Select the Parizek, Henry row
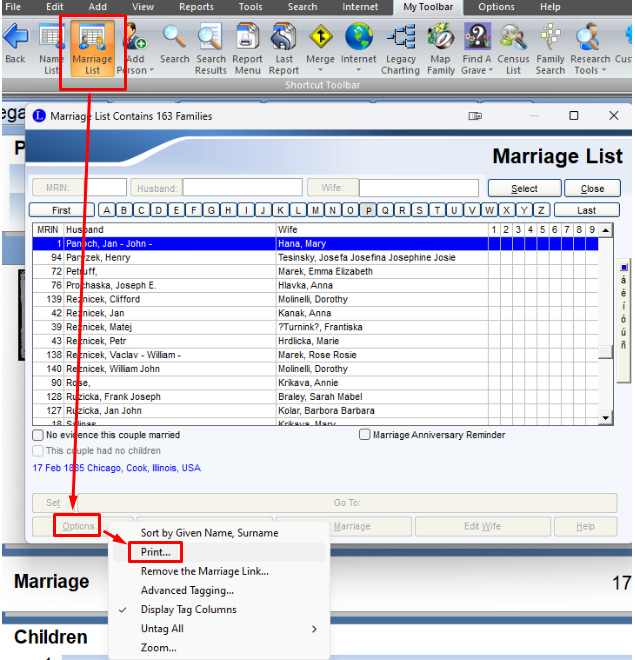 tap(316, 258)
